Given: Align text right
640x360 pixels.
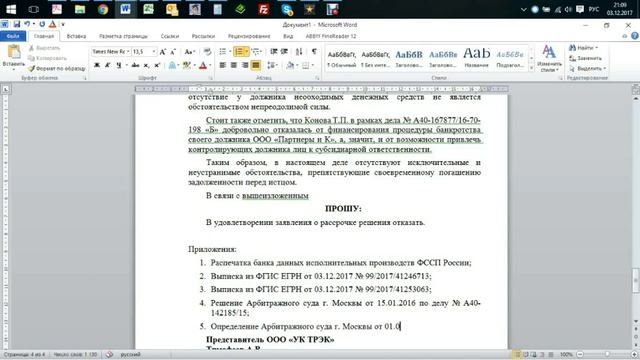Looking at the screenshot, I should click(x=244, y=65).
